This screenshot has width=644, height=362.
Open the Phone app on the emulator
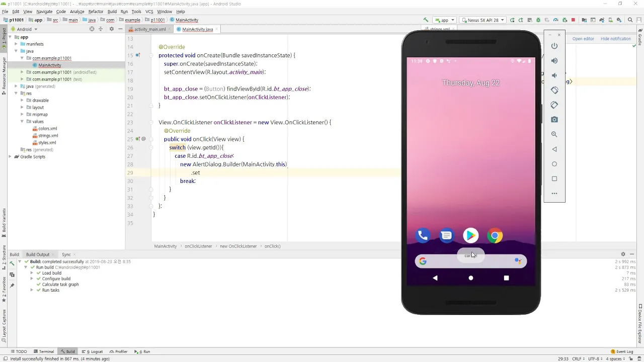423,235
